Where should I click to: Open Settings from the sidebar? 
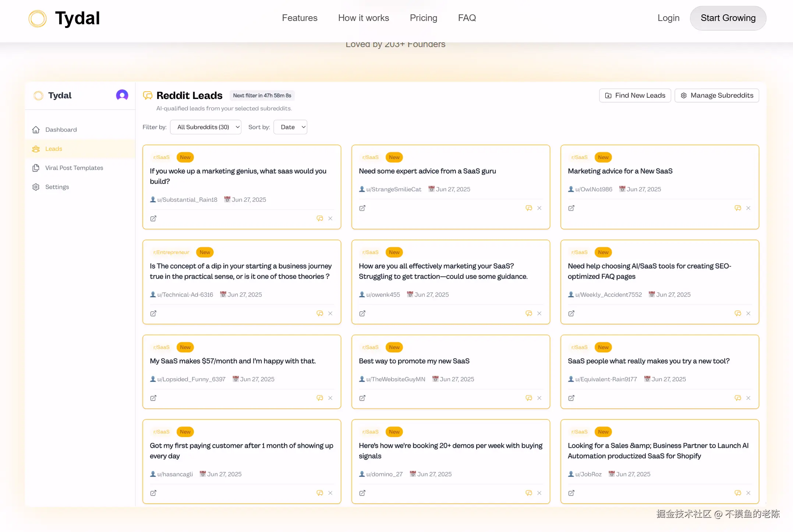pos(57,187)
